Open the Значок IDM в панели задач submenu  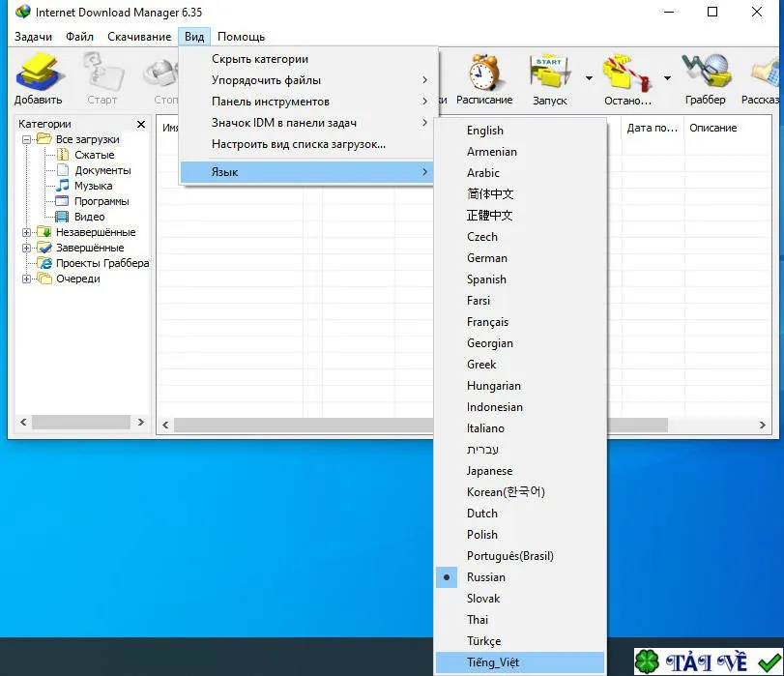coord(306,123)
